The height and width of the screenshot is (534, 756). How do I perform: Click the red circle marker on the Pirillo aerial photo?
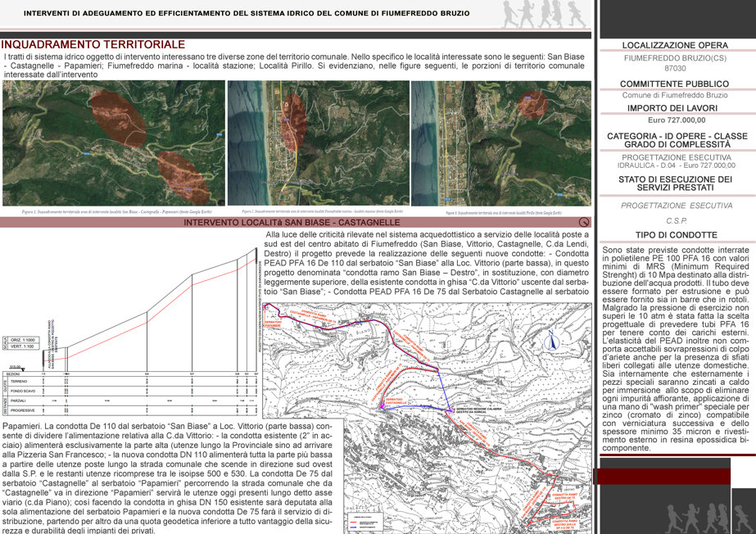pos(532,105)
